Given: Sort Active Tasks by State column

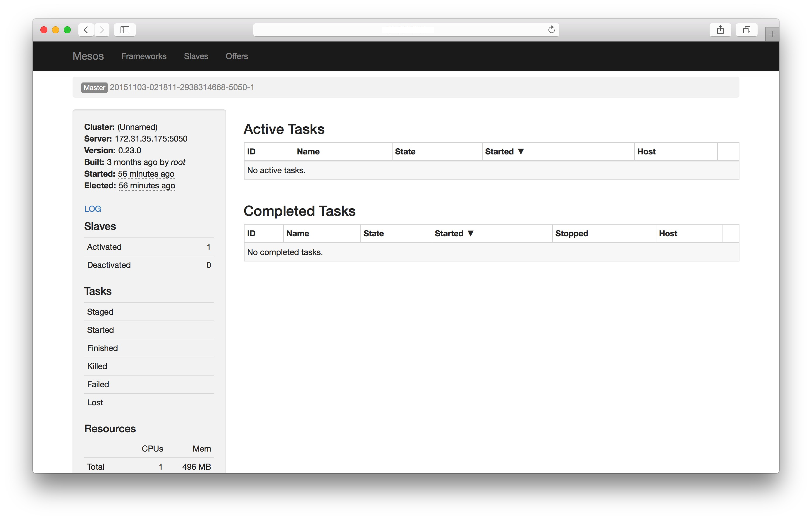Looking at the screenshot, I should coord(437,151).
